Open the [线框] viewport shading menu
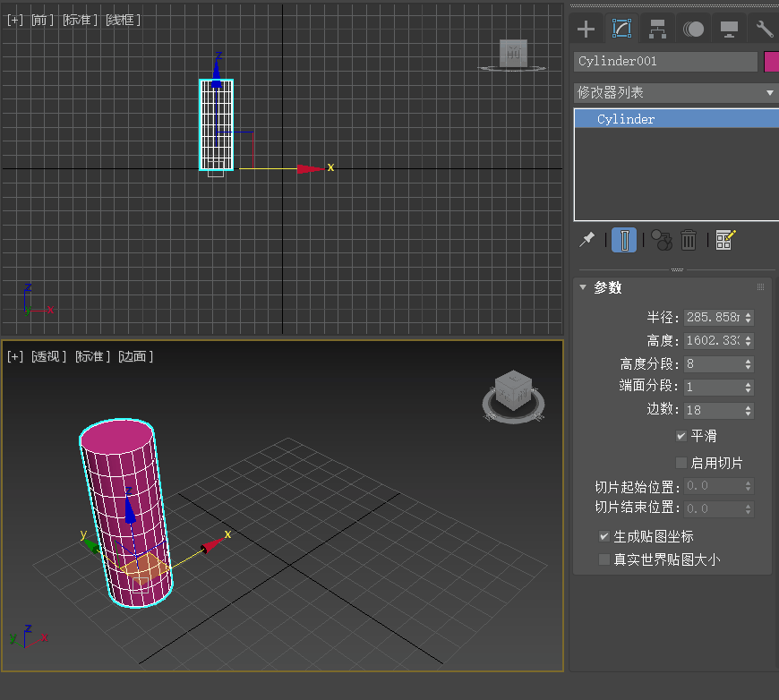The image size is (779, 700). [x=123, y=19]
